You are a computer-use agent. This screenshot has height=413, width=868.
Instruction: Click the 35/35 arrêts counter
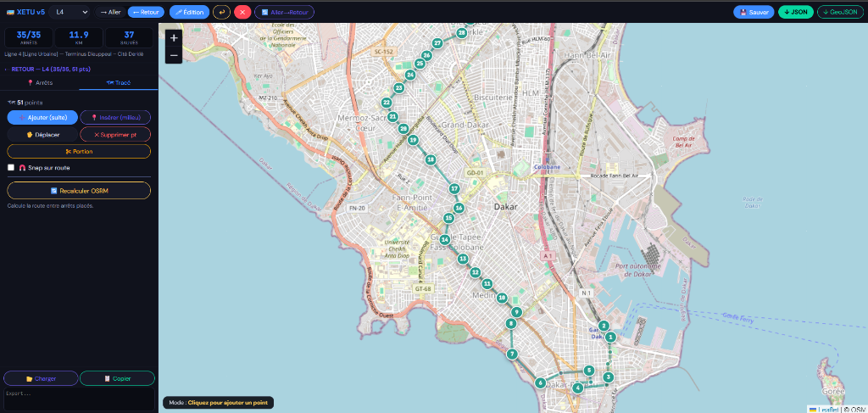coord(29,37)
